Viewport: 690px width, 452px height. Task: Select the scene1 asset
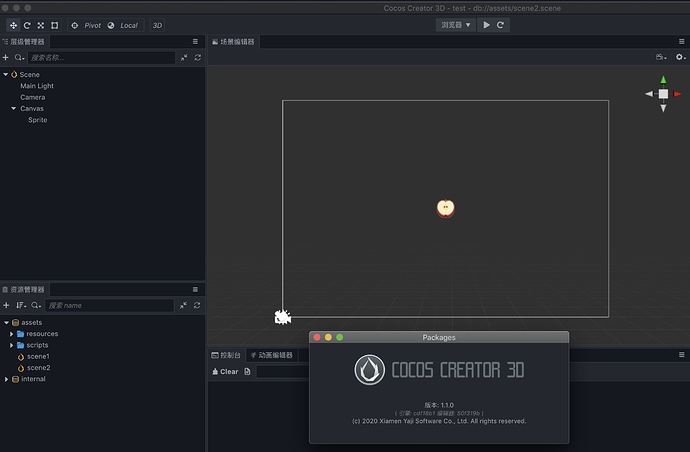38,356
